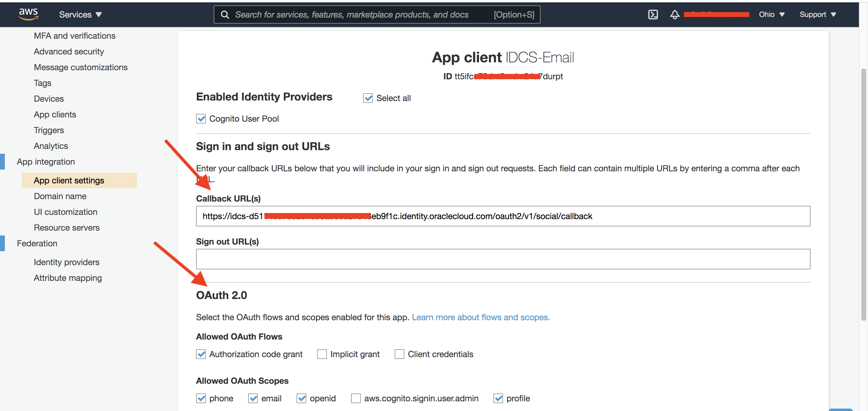Expand the Services dropdown menu
Viewport: 868px width, 411px height.
pos(80,15)
